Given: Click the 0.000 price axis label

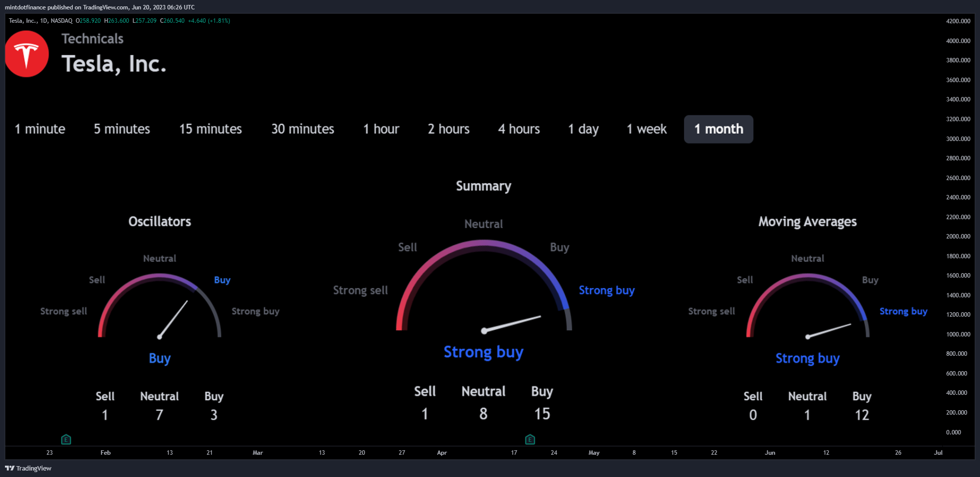Looking at the screenshot, I should coord(953,432).
